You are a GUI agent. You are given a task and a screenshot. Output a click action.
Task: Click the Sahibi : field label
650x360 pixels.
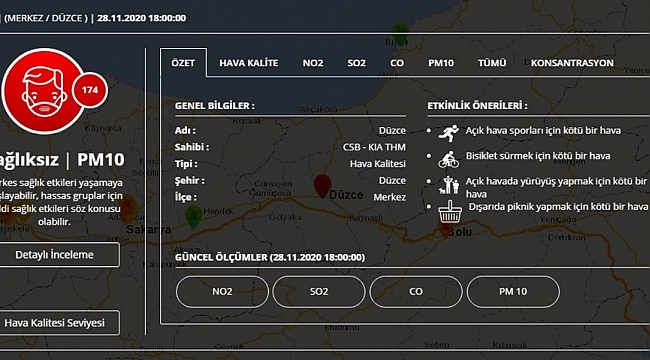(192, 147)
